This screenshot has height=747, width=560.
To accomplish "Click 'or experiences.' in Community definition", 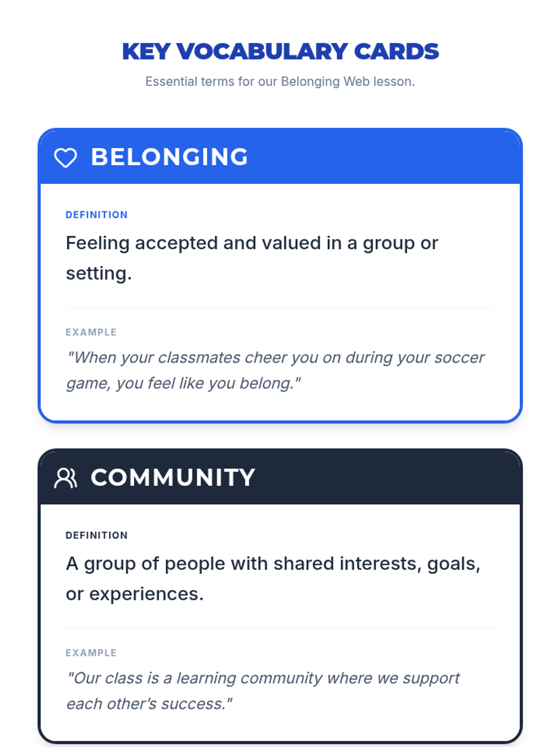I will (x=134, y=594).
